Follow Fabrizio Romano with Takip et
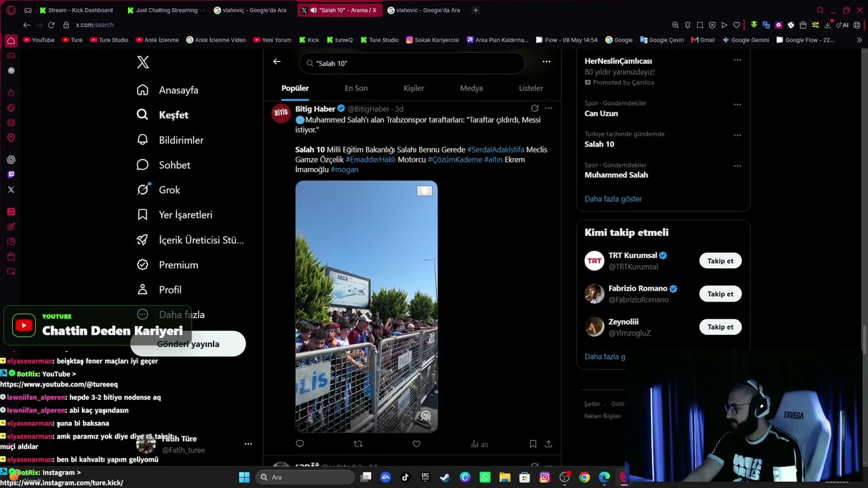The height and width of the screenshot is (488, 868). (x=720, y=294)
